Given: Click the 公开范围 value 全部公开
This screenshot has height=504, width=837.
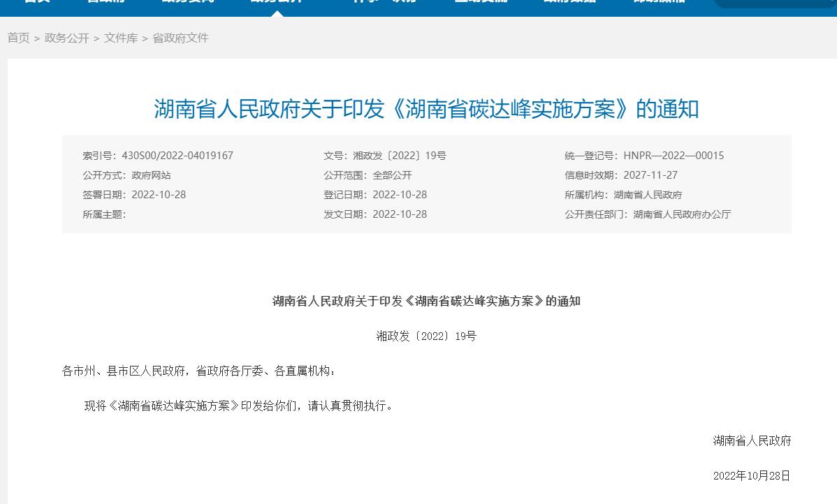Looking at the screenshot, I should click(x=392, y=175).
